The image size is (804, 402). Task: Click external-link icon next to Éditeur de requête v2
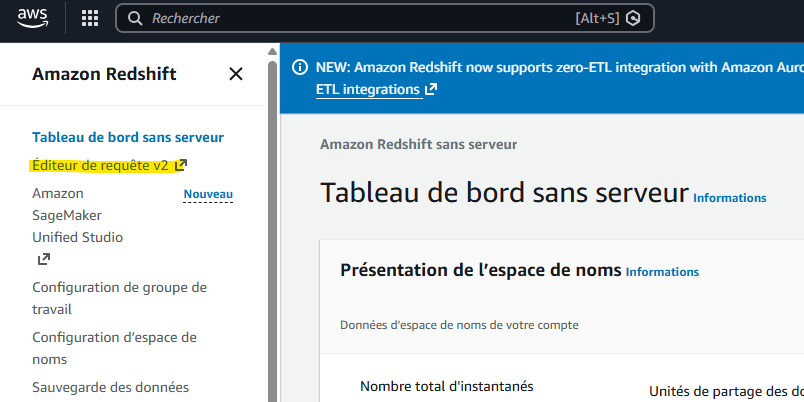click(180, 165)
